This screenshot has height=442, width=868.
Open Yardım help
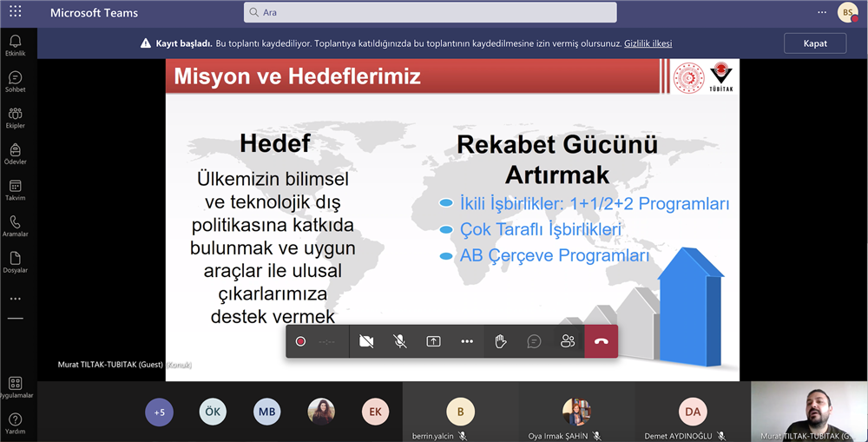pyautogui.click(x=16, y=423)
